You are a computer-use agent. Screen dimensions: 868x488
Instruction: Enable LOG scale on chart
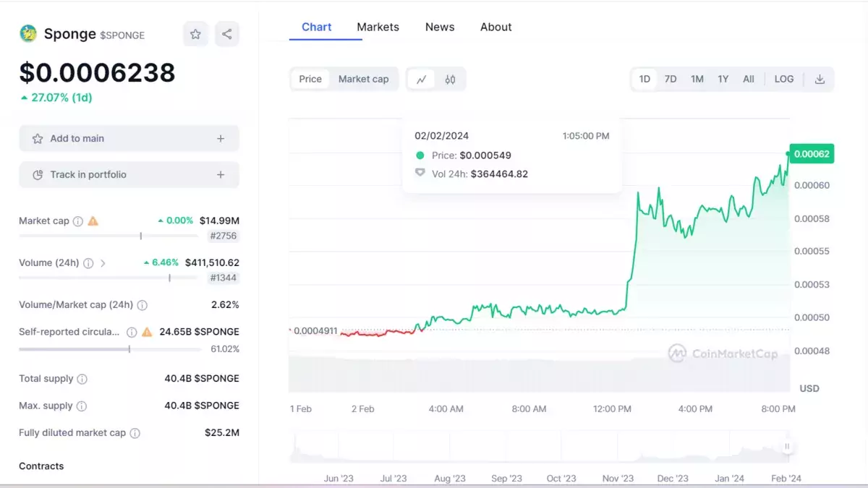pyautogui.click(x=784, y=80)
